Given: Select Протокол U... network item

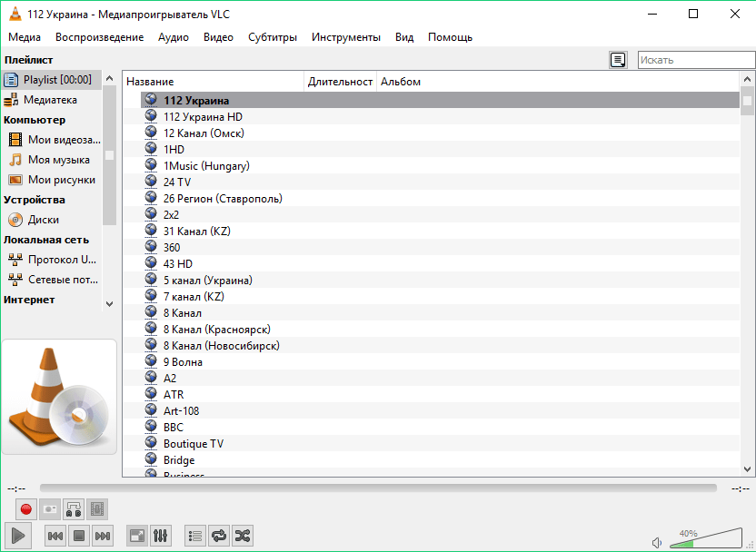Looking at the screenshot, I should 54,260.
